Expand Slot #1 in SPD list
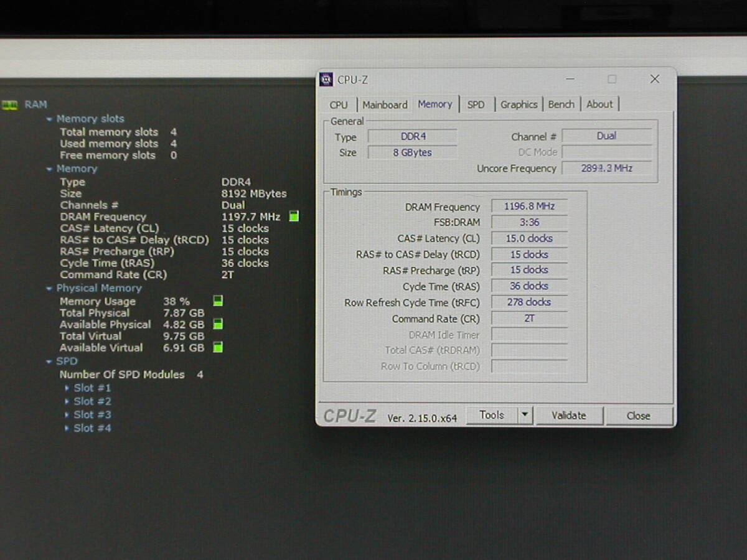 68,388
